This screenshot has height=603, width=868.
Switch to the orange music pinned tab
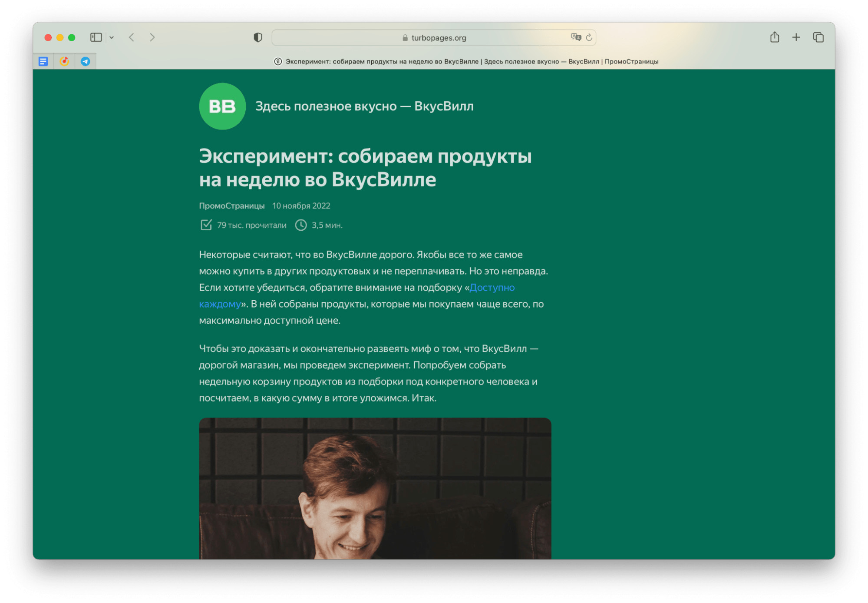click(x=64, y=61)
